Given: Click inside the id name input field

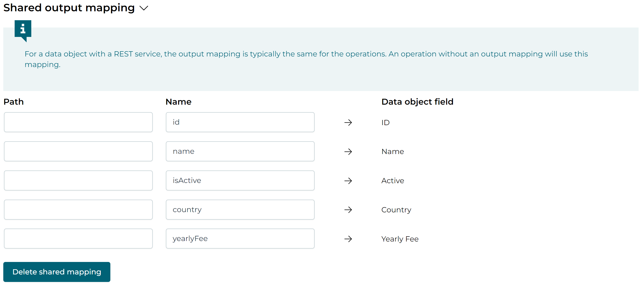Looking at the screenshot, I should (240, 122).
